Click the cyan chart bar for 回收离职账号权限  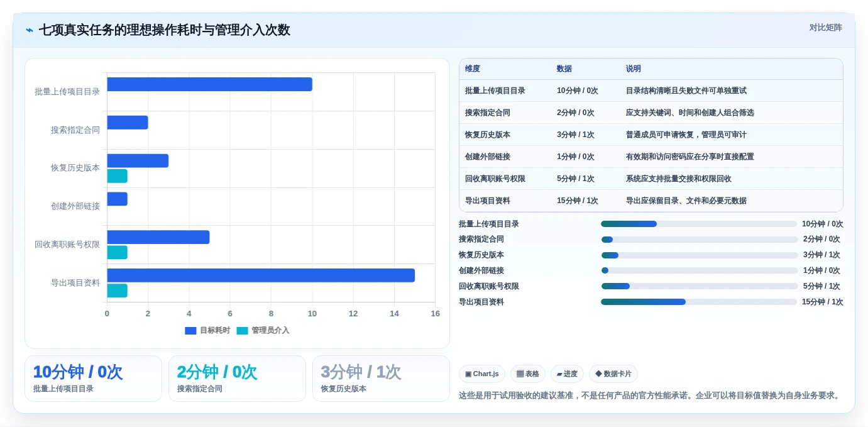click(x=117, y=252)
